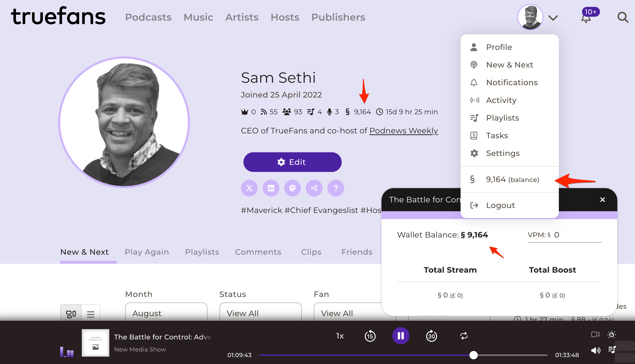Viewport: 635px width, 364px height.
Task: Close the Battle for Control popup
Action: click(603, 200)
